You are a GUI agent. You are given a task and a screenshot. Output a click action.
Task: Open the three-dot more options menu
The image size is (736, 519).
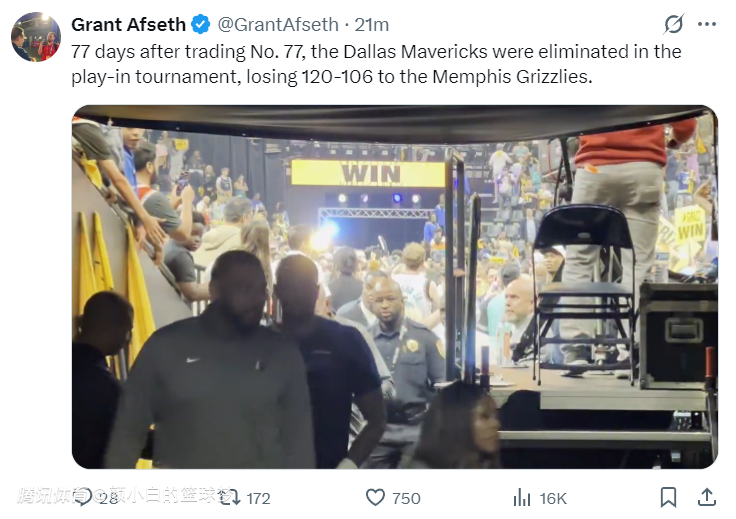coord(707,24)
